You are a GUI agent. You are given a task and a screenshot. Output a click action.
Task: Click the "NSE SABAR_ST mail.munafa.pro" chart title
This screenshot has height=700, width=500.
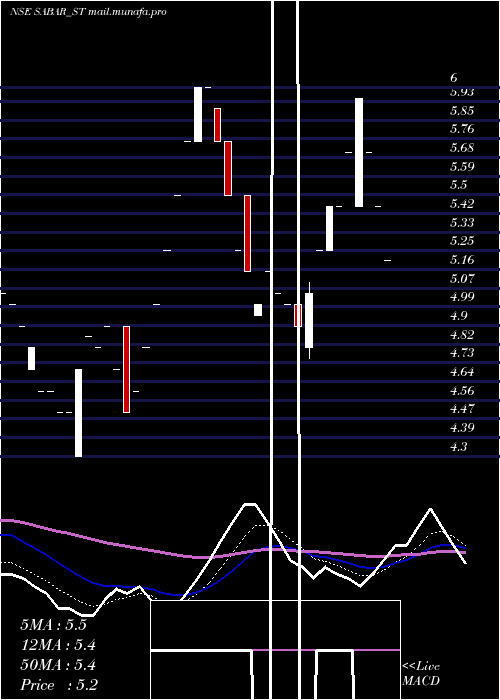88,12
